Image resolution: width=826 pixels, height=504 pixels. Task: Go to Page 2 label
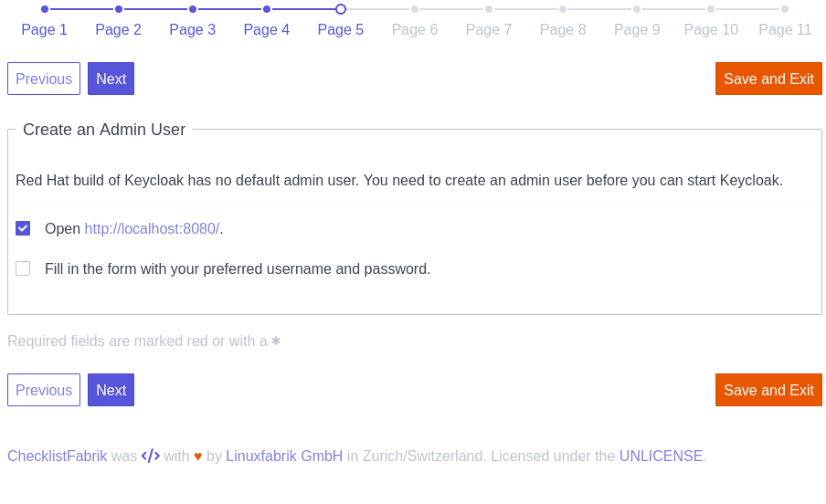tap(119, 29)
